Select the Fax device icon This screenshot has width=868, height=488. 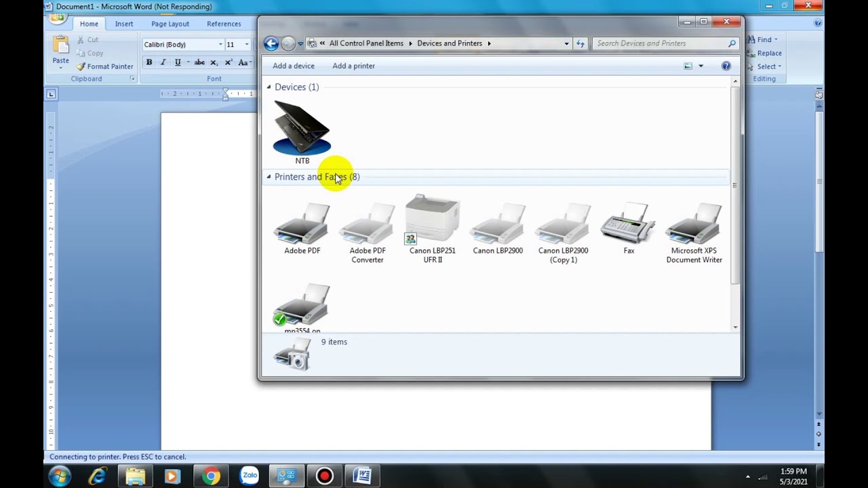(x=629, y=229)
